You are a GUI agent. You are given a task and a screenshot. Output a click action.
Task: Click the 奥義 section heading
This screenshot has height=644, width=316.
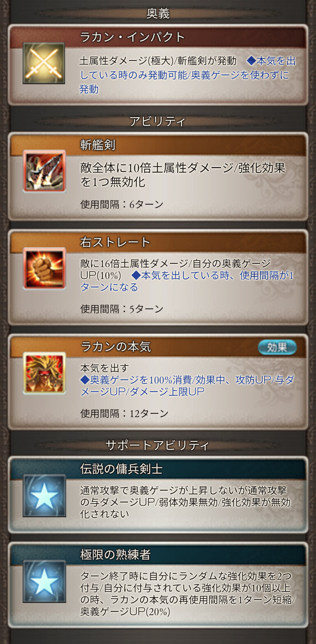pos(158,14)
